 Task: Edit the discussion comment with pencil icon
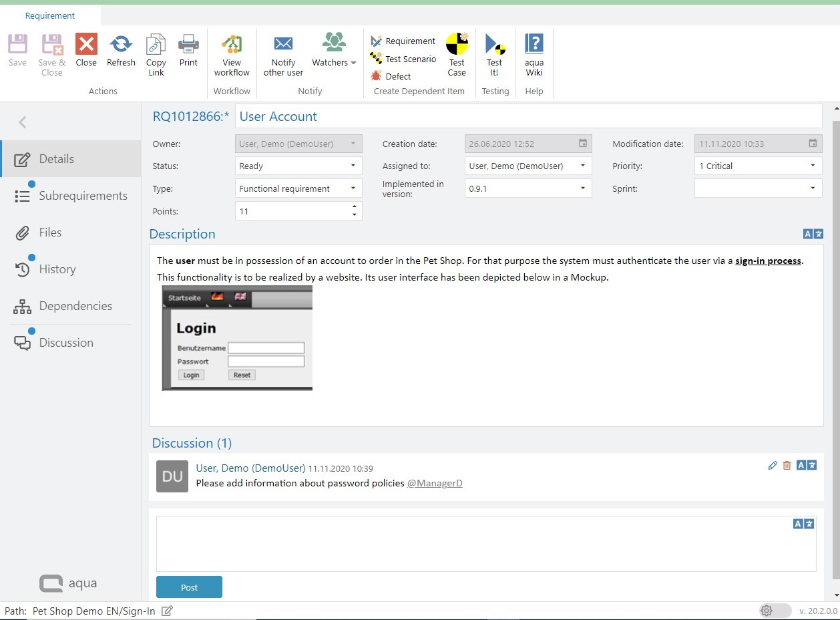click(x=773, y=466)
